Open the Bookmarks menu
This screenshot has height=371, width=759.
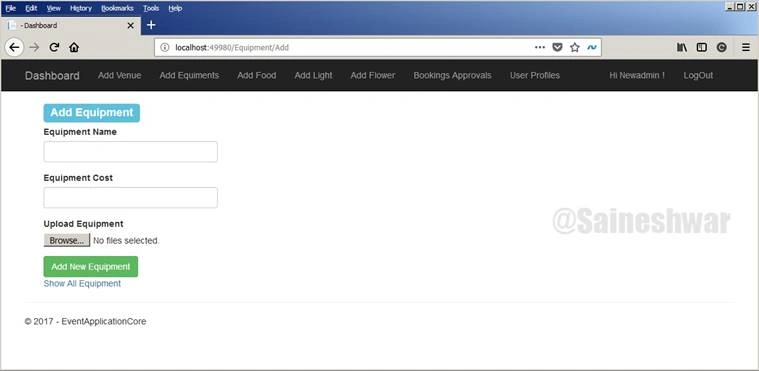(117, 8)
